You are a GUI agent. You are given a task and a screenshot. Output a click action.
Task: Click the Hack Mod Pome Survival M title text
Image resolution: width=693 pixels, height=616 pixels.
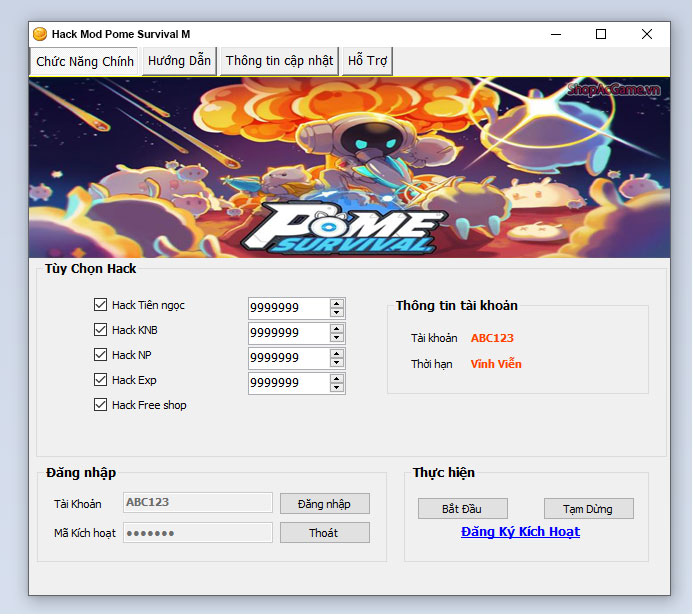tap(121, 34)
